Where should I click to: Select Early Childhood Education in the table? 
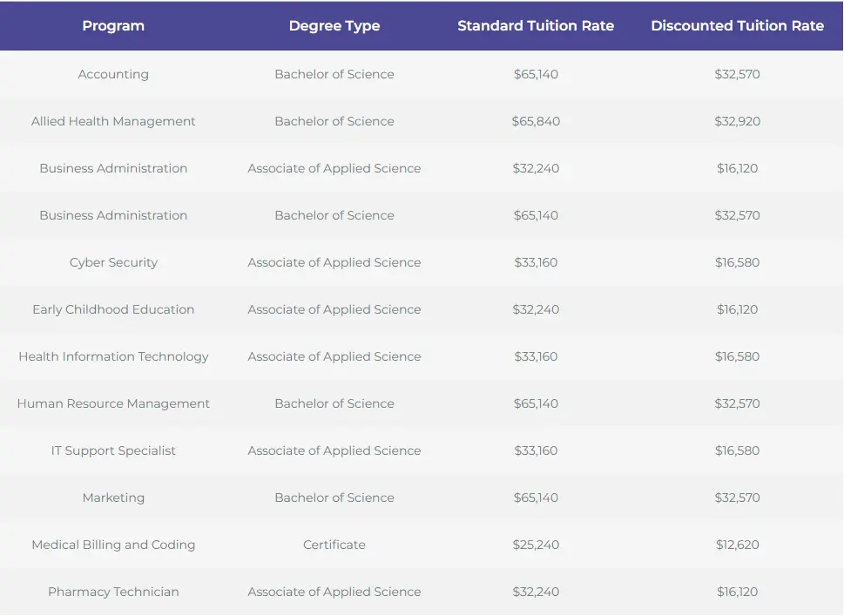[x=113, y=309]
